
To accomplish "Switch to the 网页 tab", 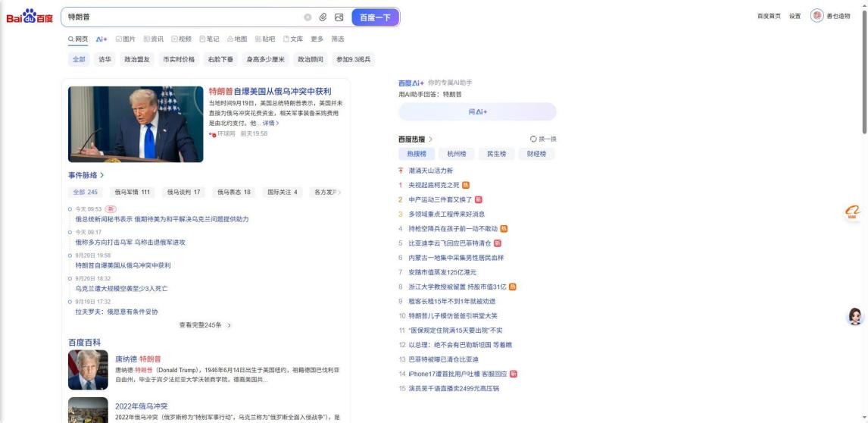I will [78, 39].
